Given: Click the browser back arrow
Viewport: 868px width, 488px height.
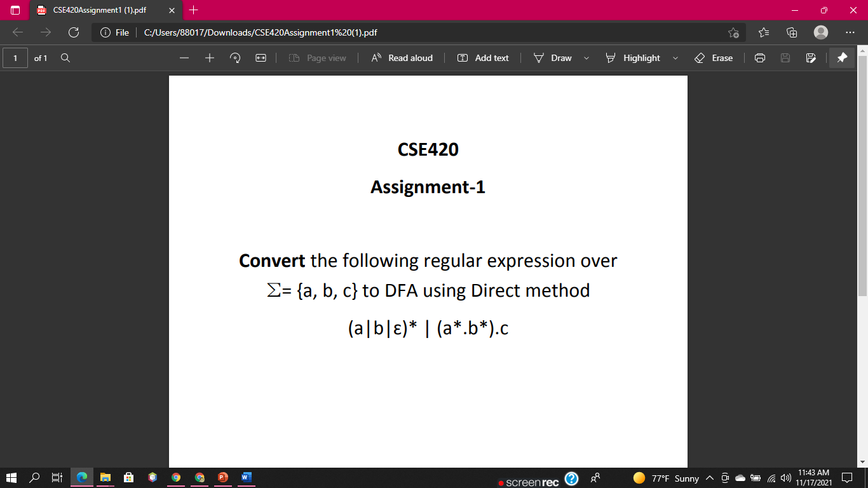Looking at the screenshot, I should point(18,32).
